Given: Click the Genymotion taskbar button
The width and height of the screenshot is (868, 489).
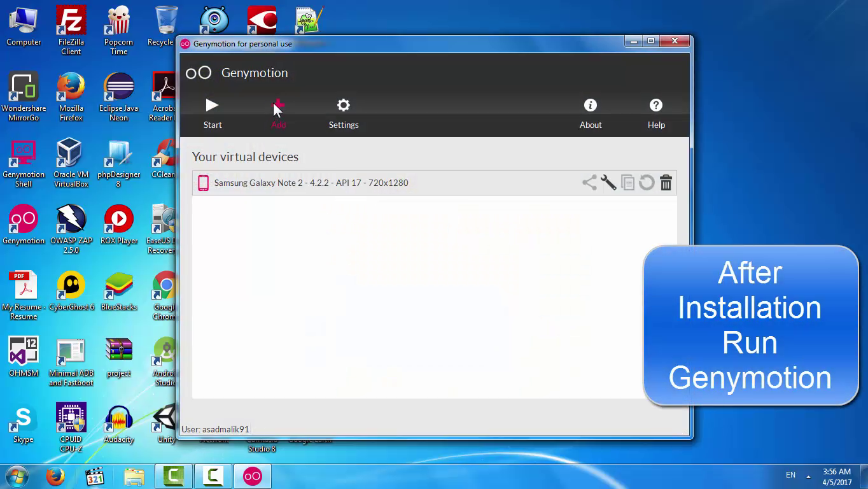Looking at the screenshot, I should pos(253,476).
